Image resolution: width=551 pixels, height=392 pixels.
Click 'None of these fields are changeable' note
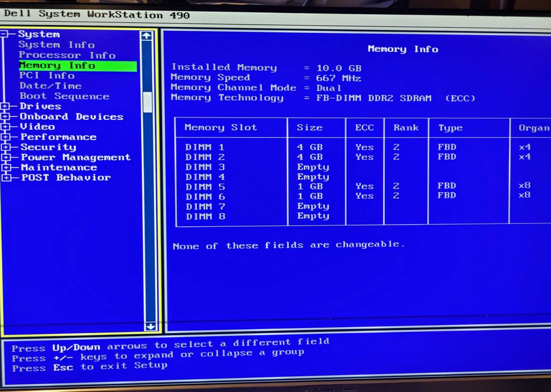[x=288, y=245]
